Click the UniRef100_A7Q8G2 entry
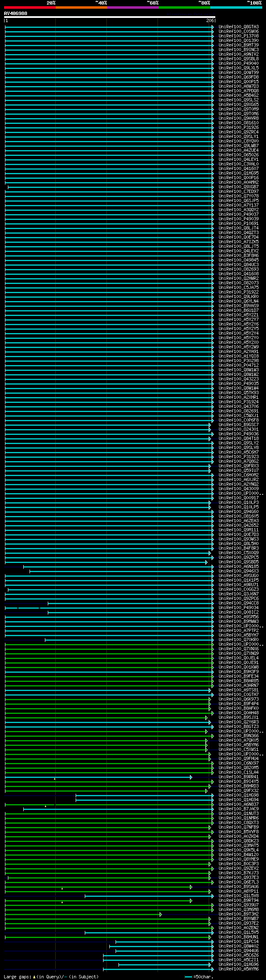This screenshot has height=980, width=266. 239,462
